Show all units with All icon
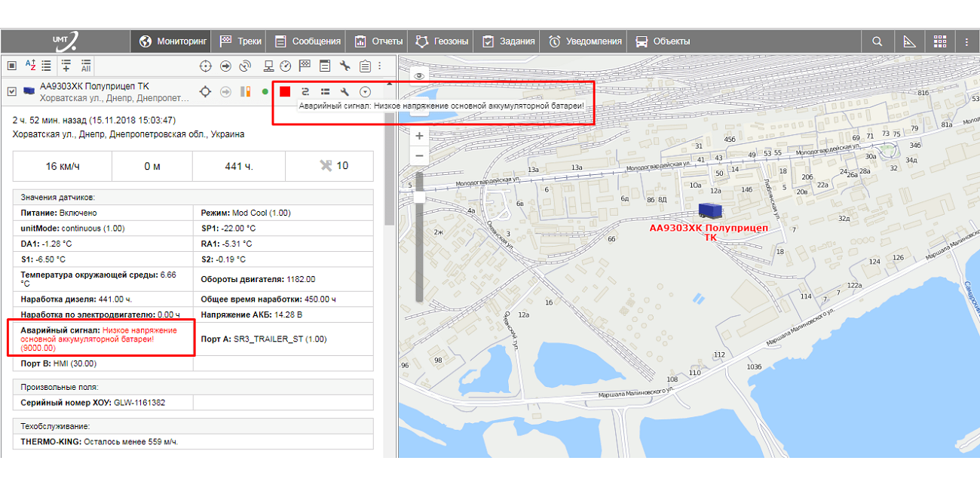 (x=86, y=66)
